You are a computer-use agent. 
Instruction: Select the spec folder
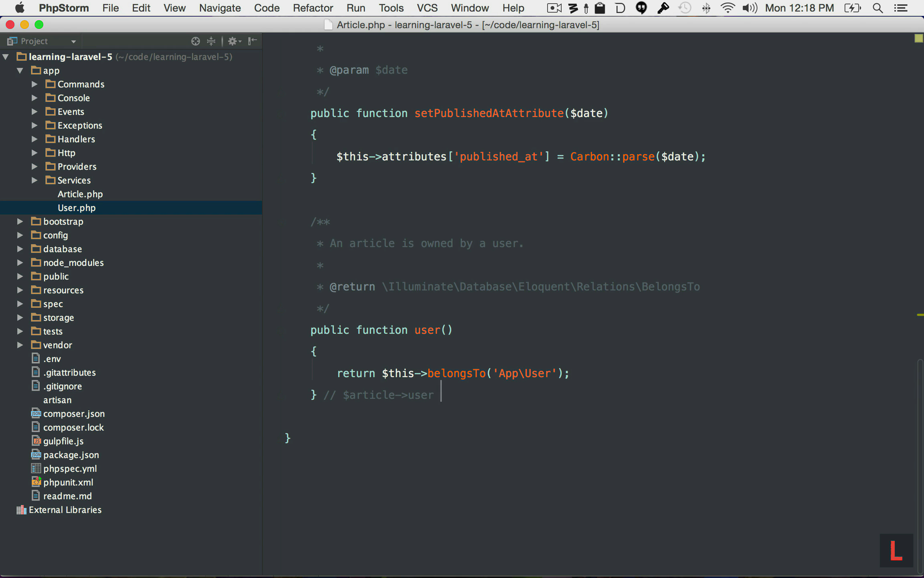click(x=53, y=304)
